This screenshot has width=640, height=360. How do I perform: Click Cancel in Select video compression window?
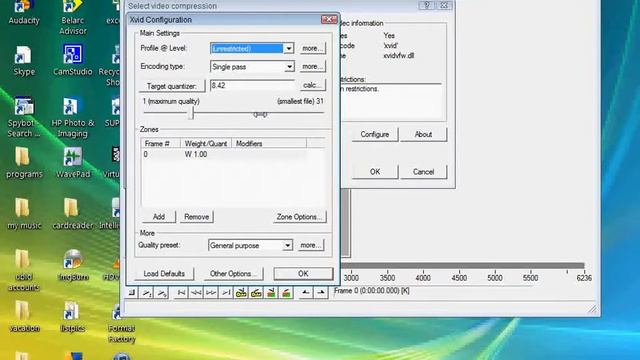click(423, 172)
